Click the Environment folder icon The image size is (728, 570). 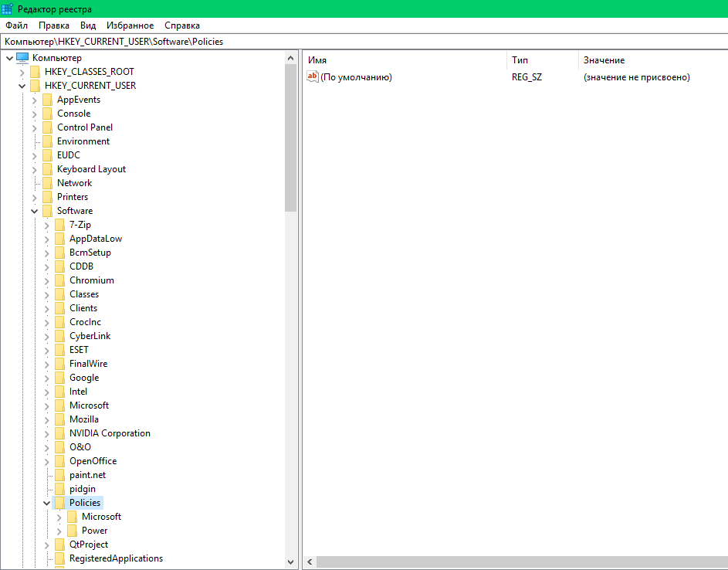click(x=47, y=141)
